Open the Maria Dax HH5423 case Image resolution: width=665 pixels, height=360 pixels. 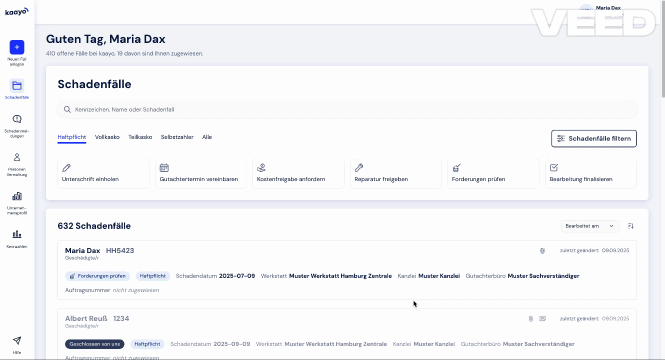[347, 270]
